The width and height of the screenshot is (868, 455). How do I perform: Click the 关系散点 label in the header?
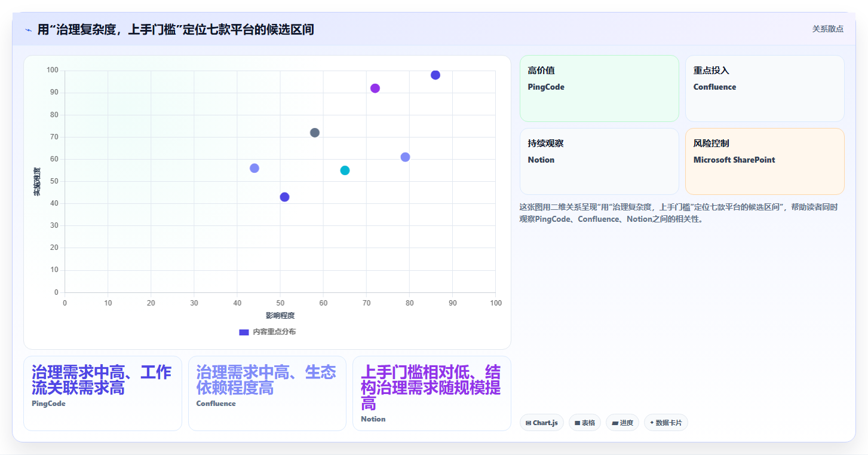(827, 29)
